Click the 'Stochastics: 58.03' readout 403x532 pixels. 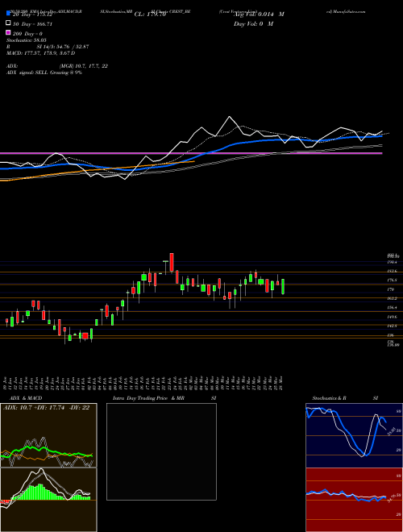tap(27, 40)
